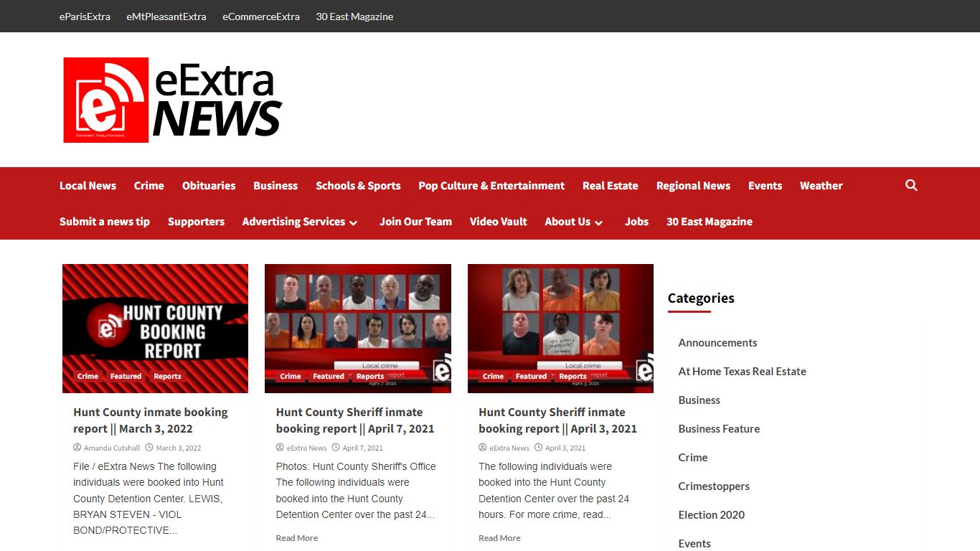Click the April 7, 2021 date link

pyautogui.click(x=363, y=448)
